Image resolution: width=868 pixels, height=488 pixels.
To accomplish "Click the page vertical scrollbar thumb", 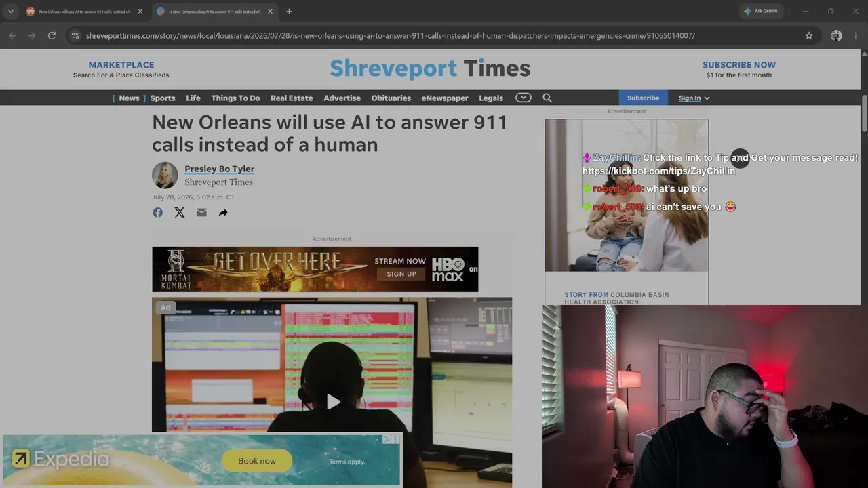I will click(865, 114).
